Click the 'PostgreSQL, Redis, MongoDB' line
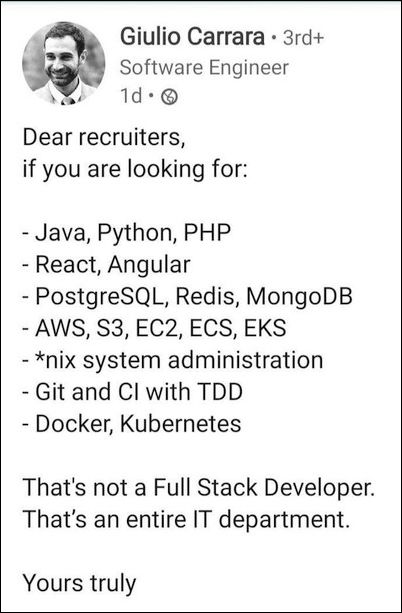The width and height of the screenshot is (402, 613). [x=187, y=298]
